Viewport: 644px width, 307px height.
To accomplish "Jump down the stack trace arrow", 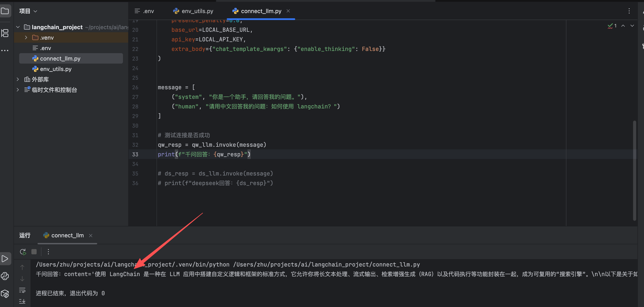I will [x=22, y=278].
